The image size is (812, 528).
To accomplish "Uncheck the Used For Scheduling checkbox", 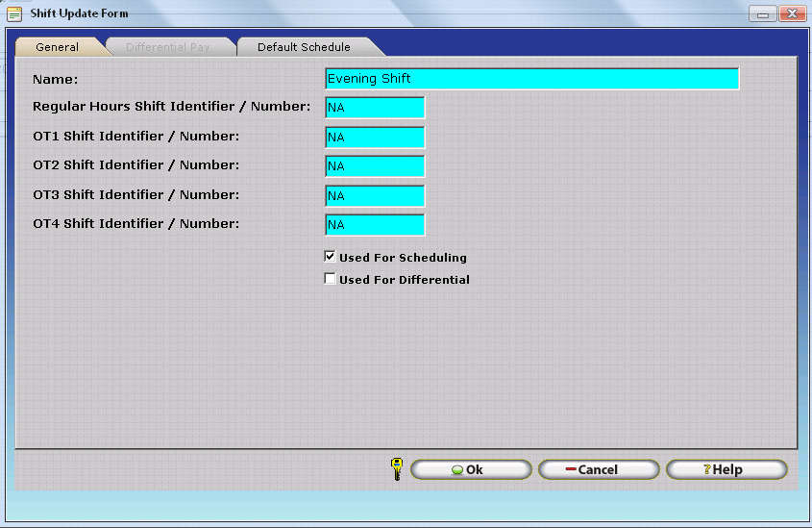I will [331, 257].
